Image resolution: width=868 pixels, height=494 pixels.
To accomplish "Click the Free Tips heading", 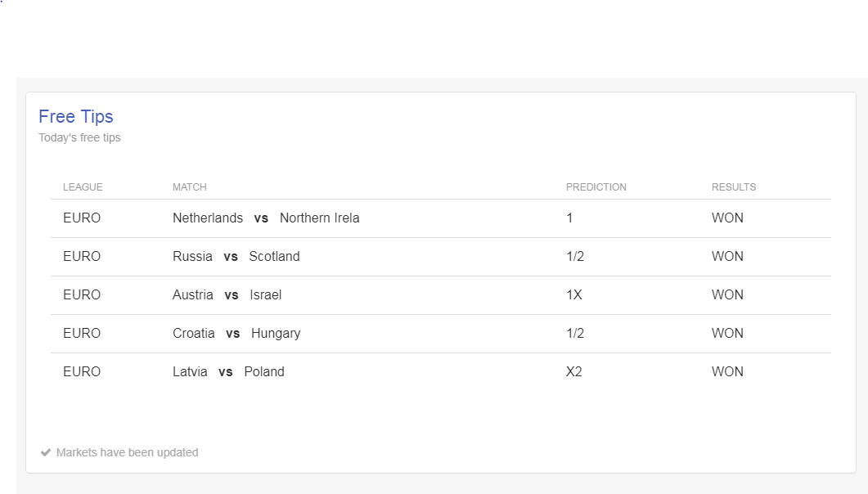I will 76,117.
